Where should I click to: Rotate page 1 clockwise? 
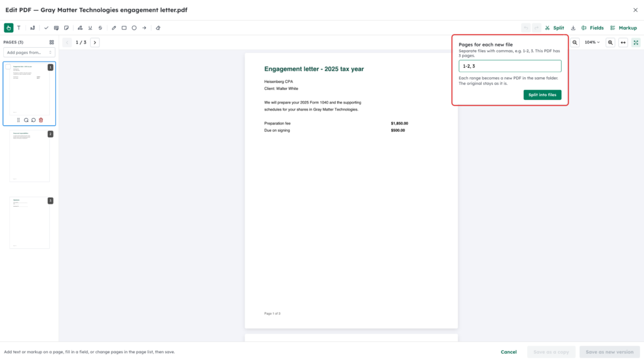coord(26,120)
